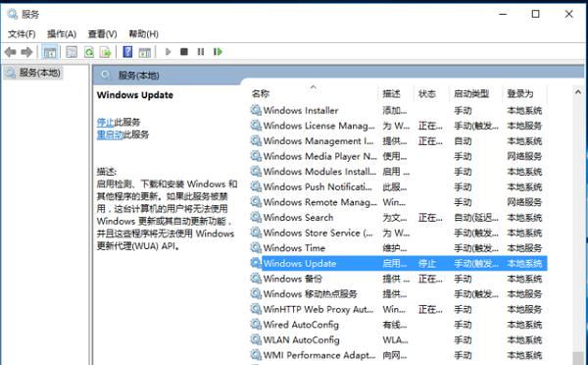Viewport: 588px width, 365px height.
Task: Open the Help toolbar icon
Action: (x=127, y=52)
